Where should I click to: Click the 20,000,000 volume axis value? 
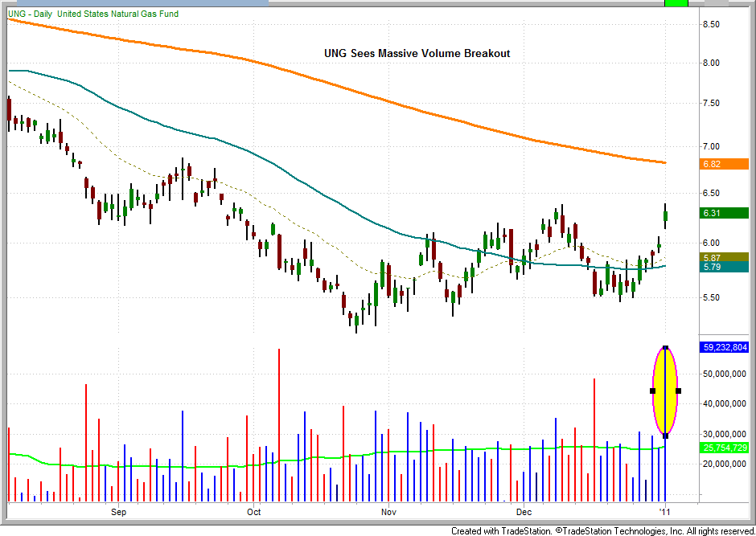coord(725,464)
